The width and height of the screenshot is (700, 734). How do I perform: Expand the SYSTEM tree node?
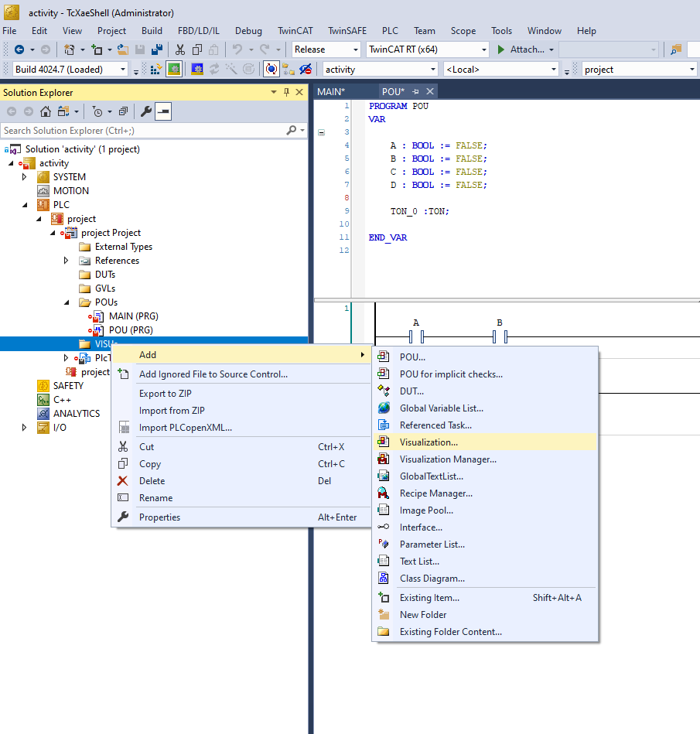[x=24, y=177]
